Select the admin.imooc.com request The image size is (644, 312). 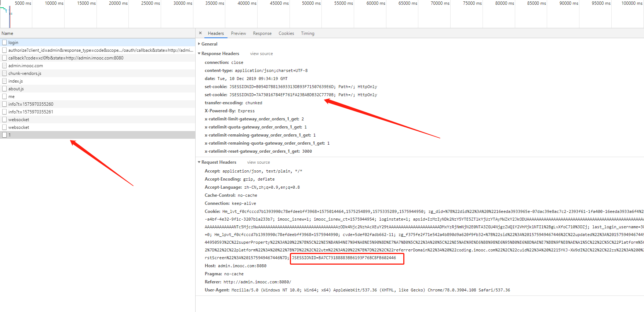tap(98, 66)
